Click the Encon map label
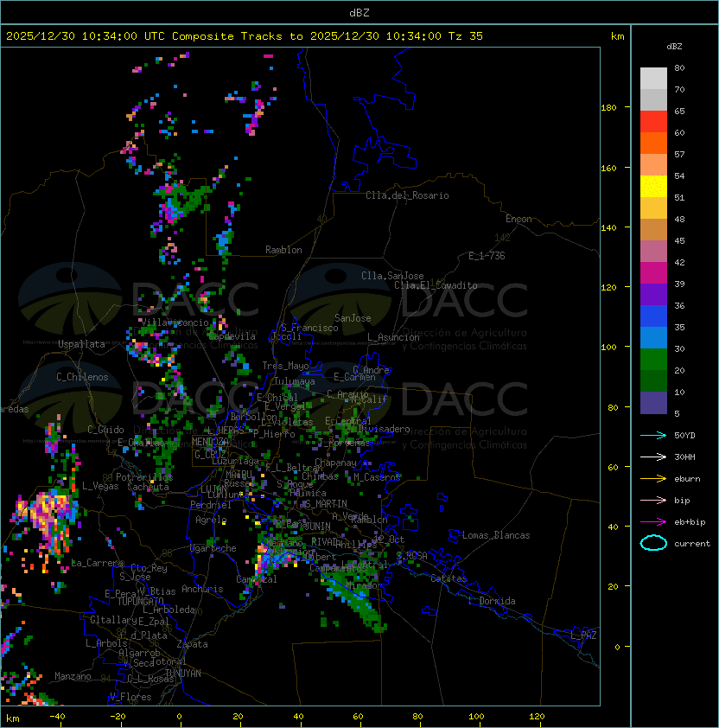This screenshot has width=719, height=728. point(519,219)
